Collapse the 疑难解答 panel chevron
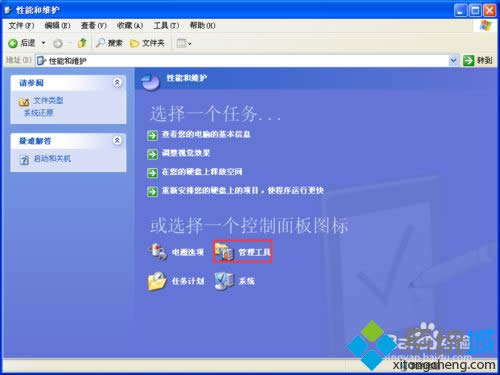This screenshot has width=500, height=375. 117,140
